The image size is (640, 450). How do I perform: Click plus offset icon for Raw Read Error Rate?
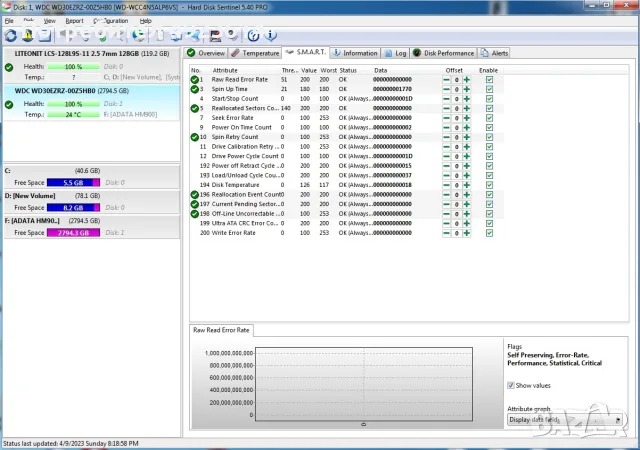(x=467, y=80)
